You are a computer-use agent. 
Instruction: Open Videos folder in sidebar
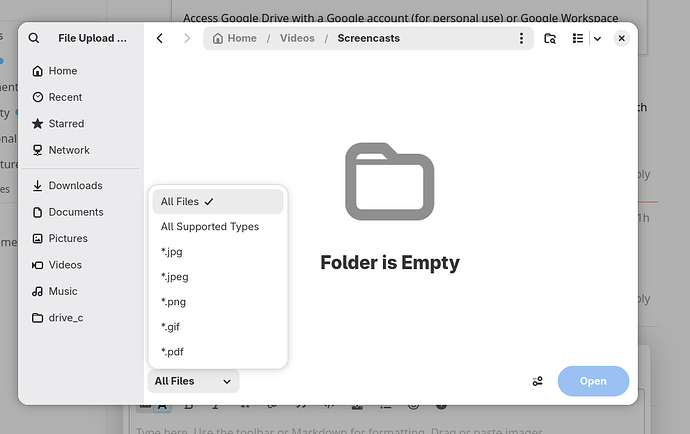pos(81,265)
